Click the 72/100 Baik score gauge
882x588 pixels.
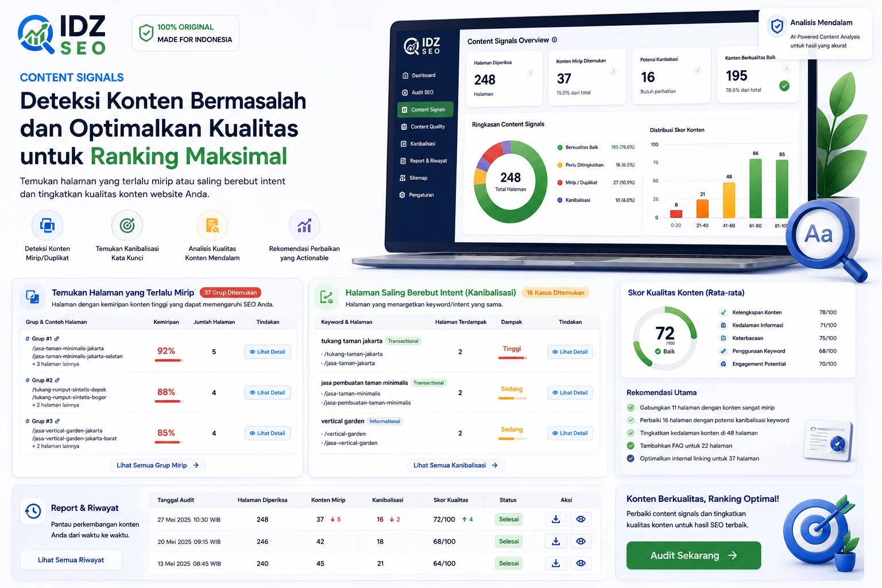[x=665, y=338]
